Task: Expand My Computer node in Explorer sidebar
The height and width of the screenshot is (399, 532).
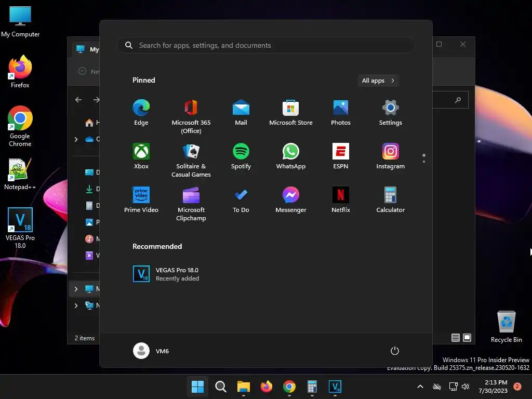Action: point(76,289)
